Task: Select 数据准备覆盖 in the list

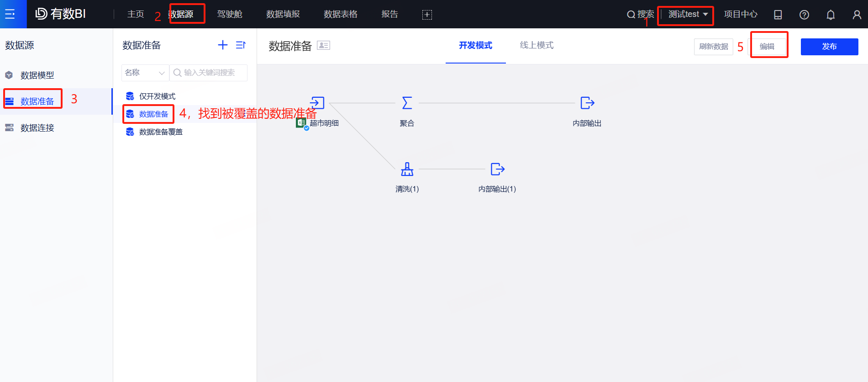Action: (x=161, y=132)
